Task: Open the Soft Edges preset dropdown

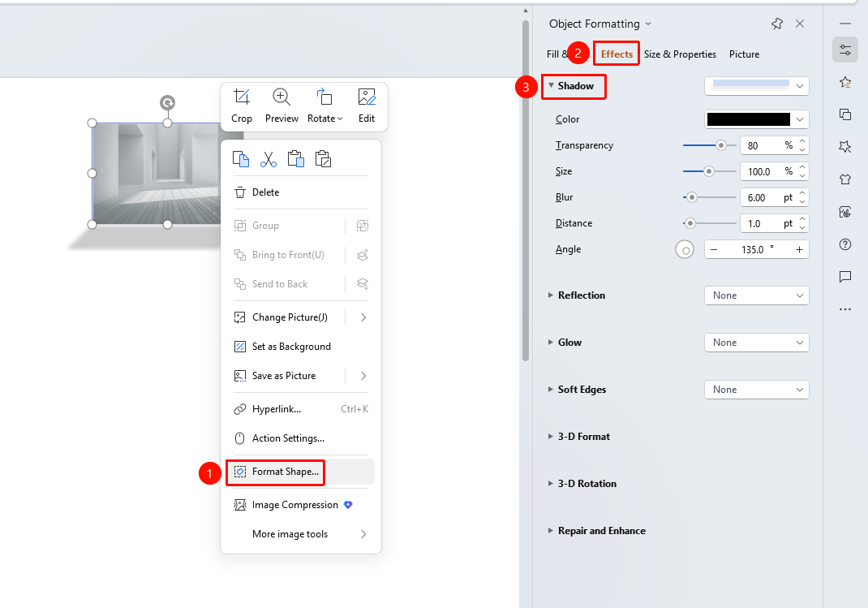Action: (x=757, y=390)
